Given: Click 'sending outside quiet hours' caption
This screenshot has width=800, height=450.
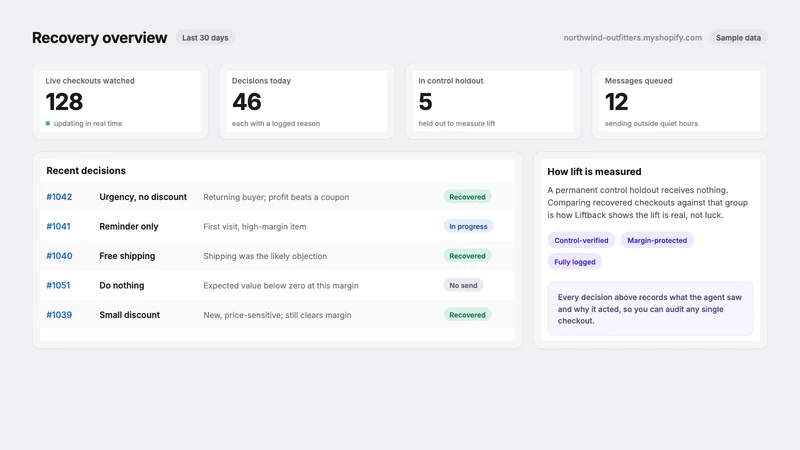Looking at the screenshot, I should (x=651, y=123).
